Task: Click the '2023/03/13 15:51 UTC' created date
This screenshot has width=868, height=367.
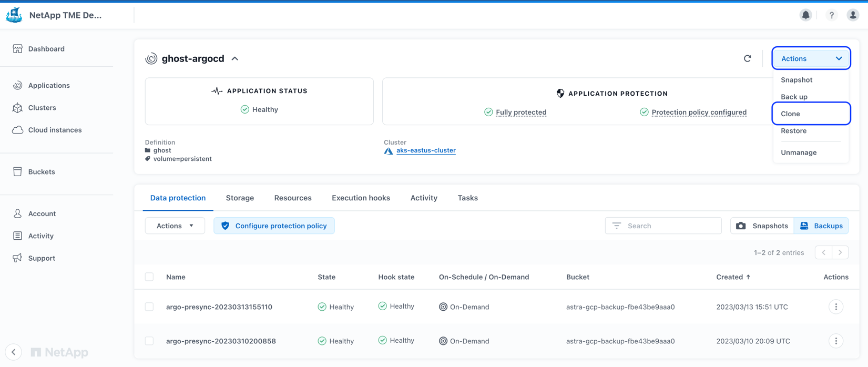Action: (x=752, y=307)
